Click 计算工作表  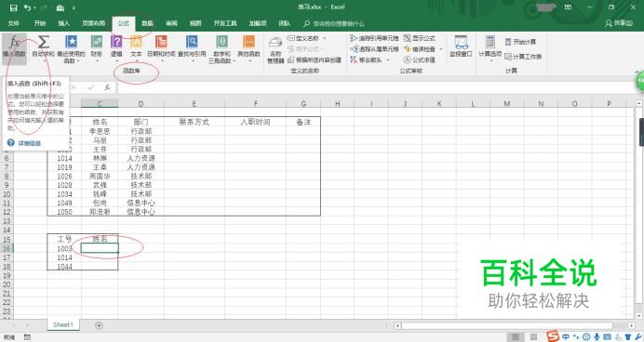523,56
